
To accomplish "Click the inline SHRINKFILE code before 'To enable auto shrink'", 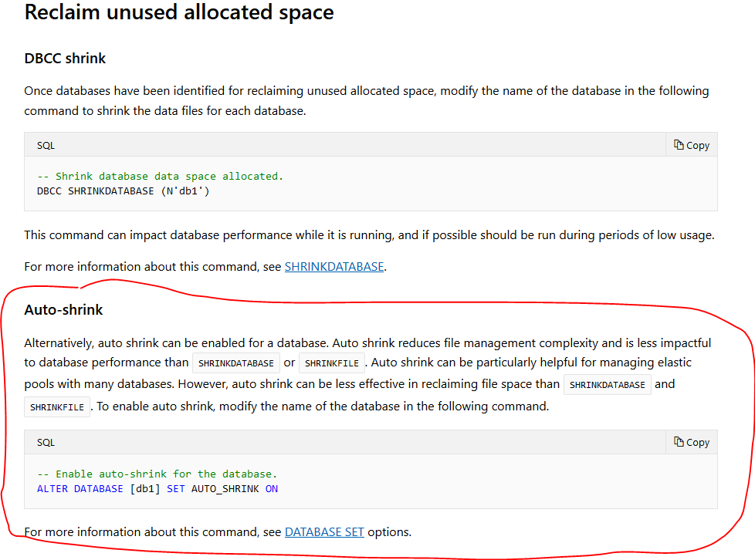I will pyautogui.click(x=57, y=407).
